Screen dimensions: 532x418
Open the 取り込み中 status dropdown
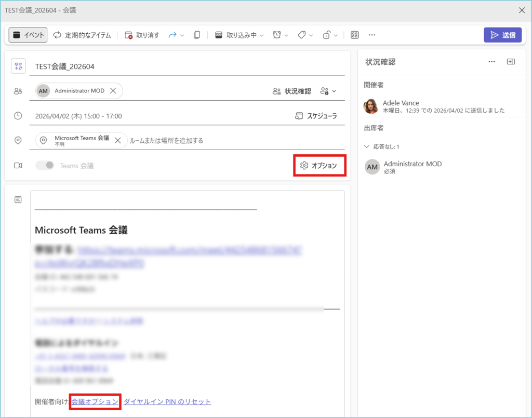click(x=239, y=35)
